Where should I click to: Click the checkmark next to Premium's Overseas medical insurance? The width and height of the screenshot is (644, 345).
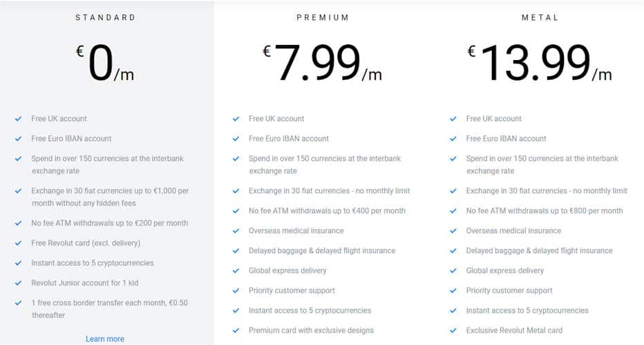pos(236,231)
